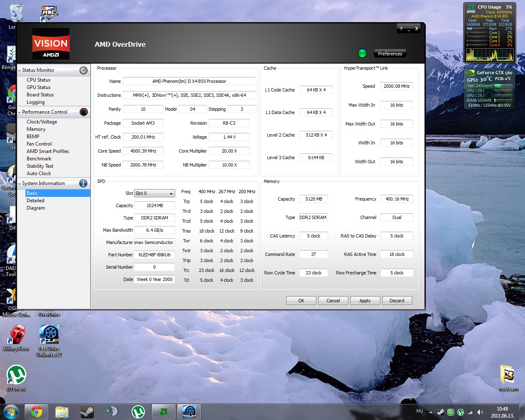This screenshot has width=525, height=420.
Task: Open Steam from the taskbar
Action: click(x=87, y=412)
